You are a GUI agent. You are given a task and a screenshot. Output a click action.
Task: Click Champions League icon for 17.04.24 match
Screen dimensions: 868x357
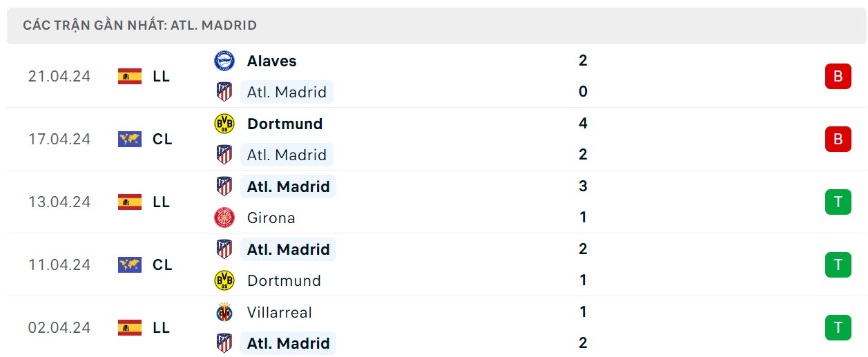[130, 139]
